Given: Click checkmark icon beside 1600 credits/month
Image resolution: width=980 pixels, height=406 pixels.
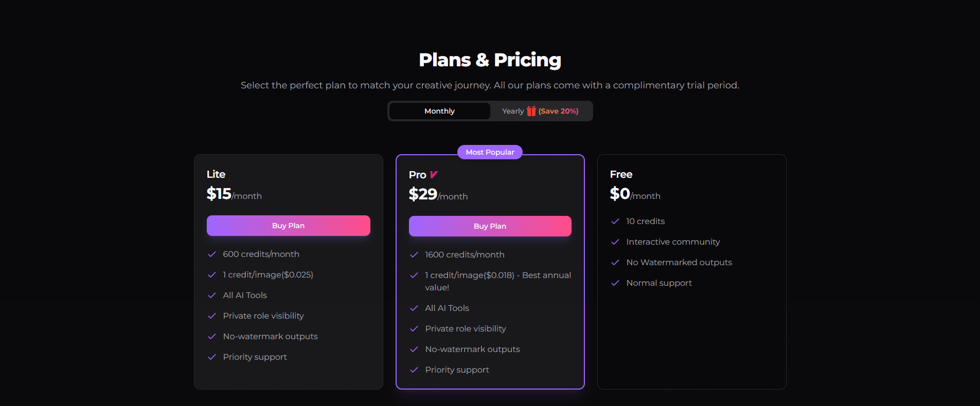Looking at the screenshot, I should 414,255.
